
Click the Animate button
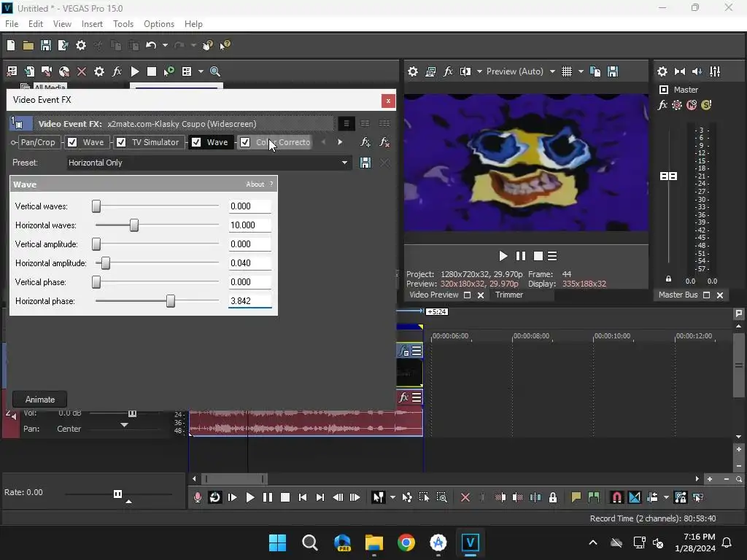pyautogui.click(x=39, y=400)
